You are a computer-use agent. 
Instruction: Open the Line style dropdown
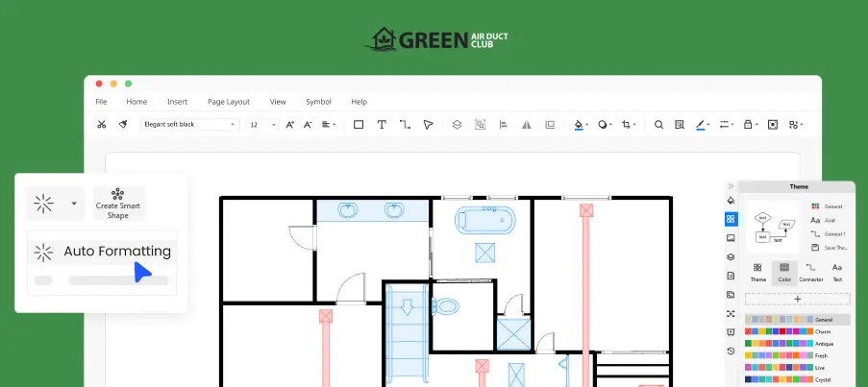(726, 125)
